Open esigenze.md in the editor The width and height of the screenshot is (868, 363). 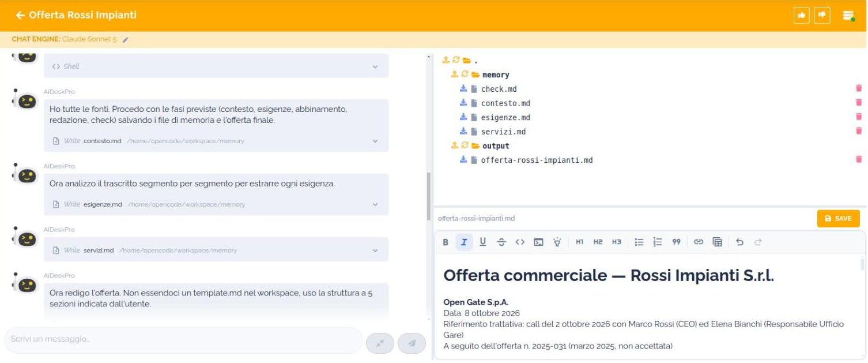click(505, 117)
